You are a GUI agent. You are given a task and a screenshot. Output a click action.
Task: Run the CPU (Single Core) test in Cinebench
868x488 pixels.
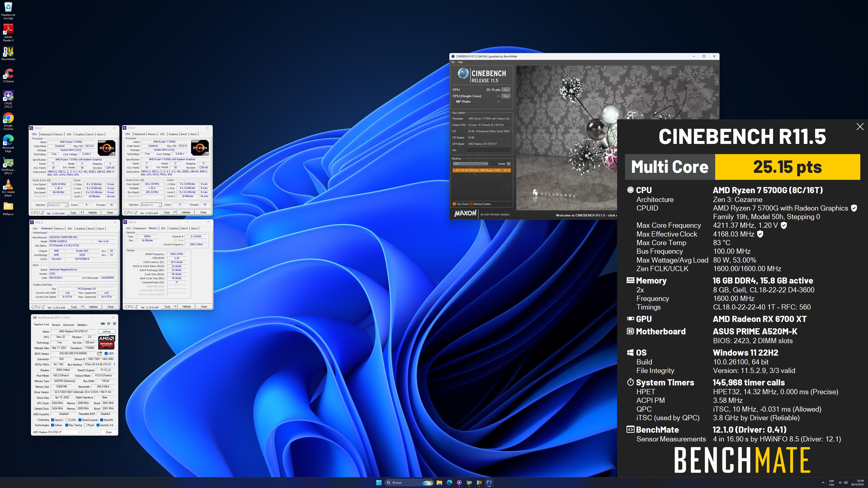click(506, 96)
